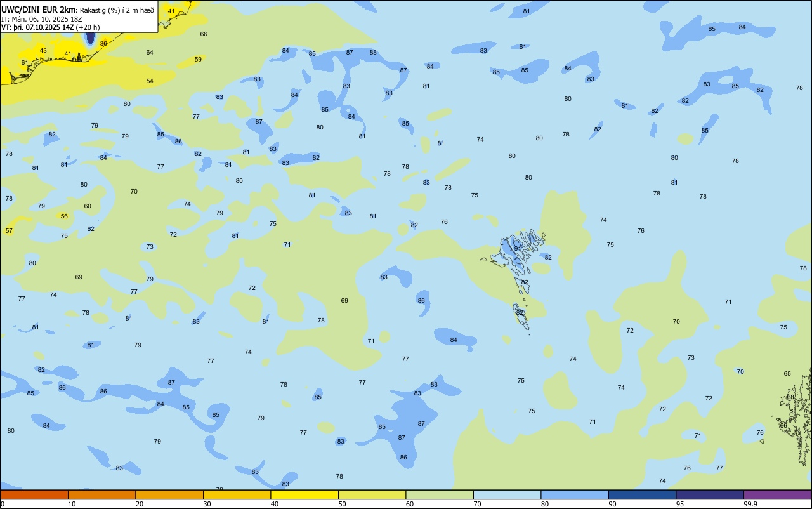Image resolution: width=812 pixels, height=509 pixels.
Task: Pick the 50–60 pale yellow legend swatch
Action: click(372, 494)
